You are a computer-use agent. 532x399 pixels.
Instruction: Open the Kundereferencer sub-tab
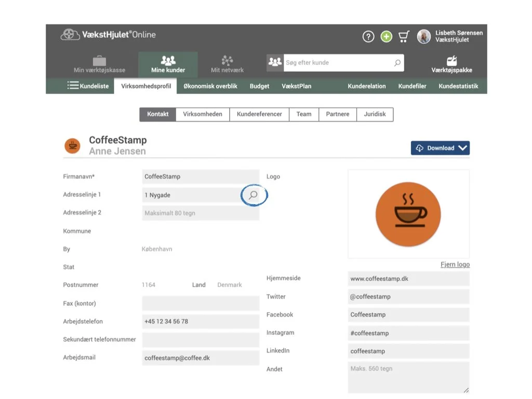pos(259,114)
